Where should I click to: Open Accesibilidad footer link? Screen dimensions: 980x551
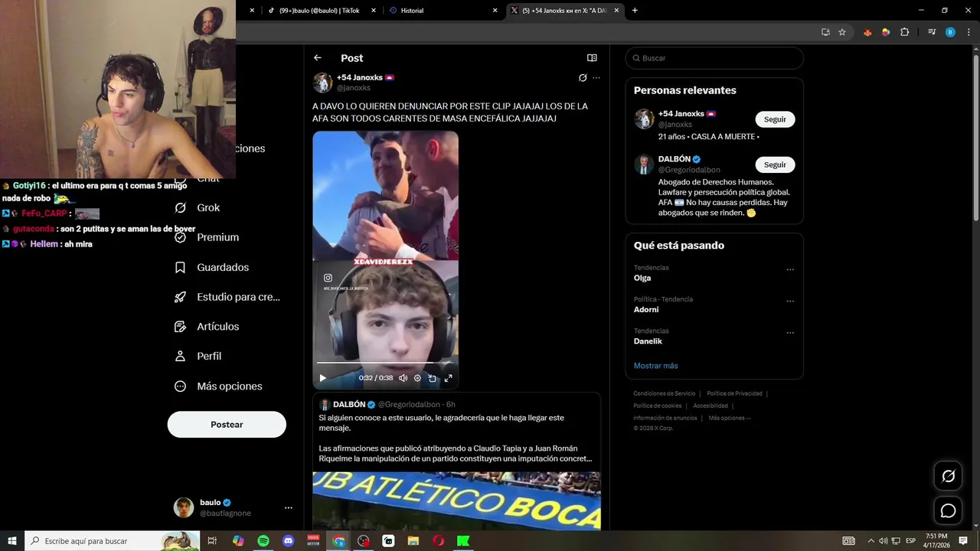tap(710, 406)
